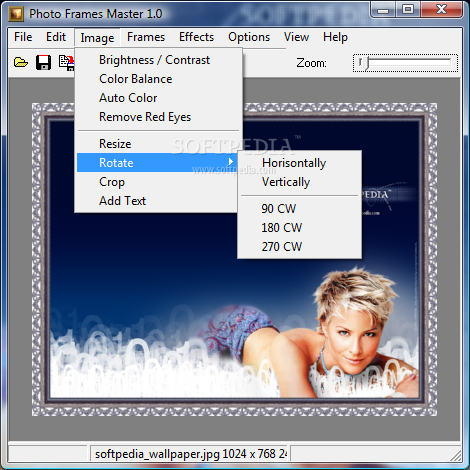Click the window resize grip corner
470x470 pixels.
(455, 455)
